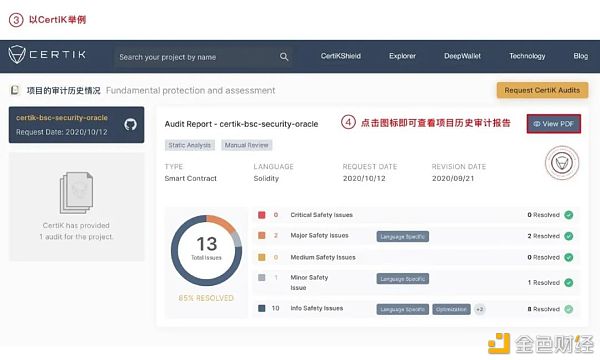This screenshot has width=600, height=360.
Task: Click the dark blue Info severity square
Action: (x=262, y=308)
